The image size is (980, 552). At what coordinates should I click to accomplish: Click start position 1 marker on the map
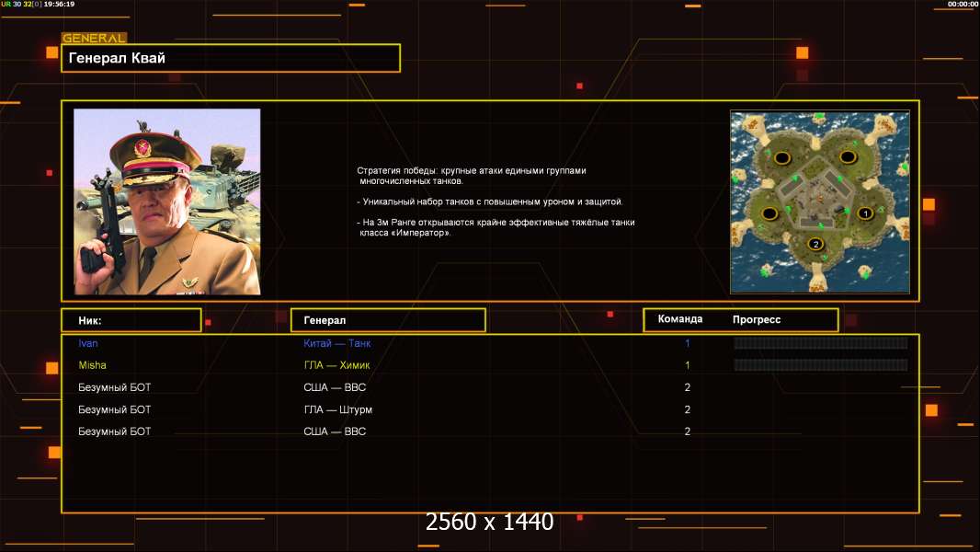click(864, 213)
